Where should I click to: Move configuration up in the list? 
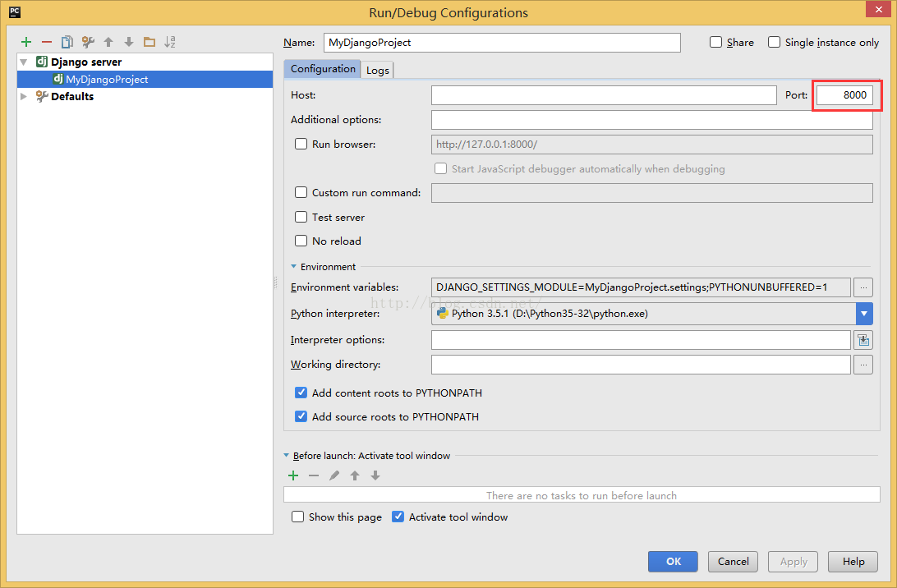click(108, 42)
